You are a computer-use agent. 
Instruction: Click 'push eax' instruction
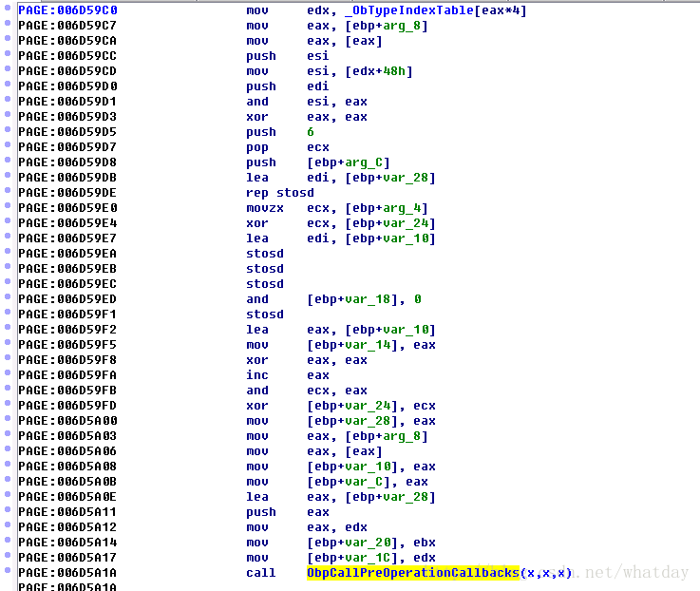(x=288, y=512)
